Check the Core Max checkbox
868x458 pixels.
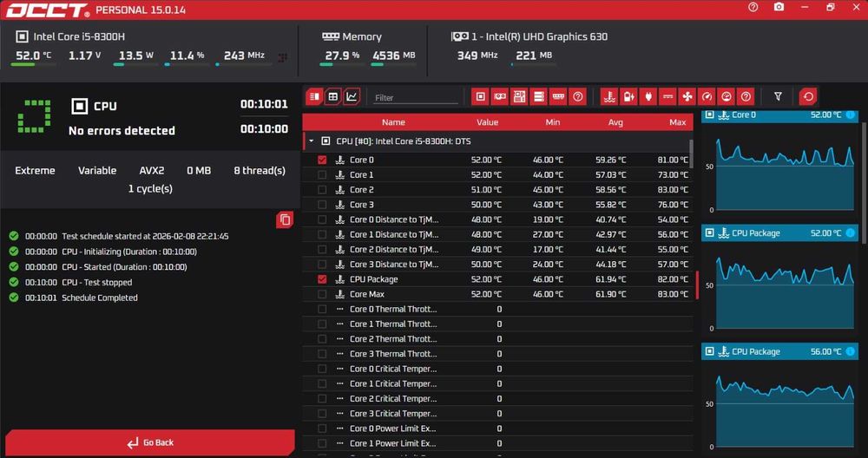(322, 294)
